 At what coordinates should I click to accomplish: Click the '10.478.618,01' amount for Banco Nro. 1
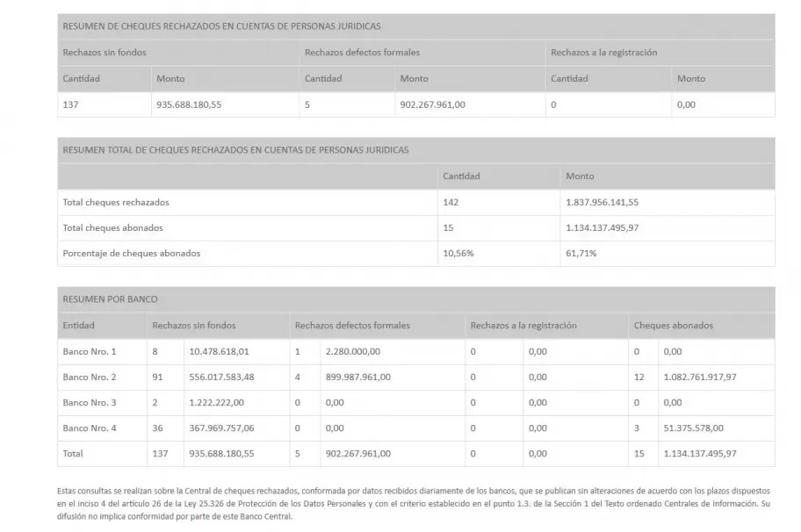[220, 351]
